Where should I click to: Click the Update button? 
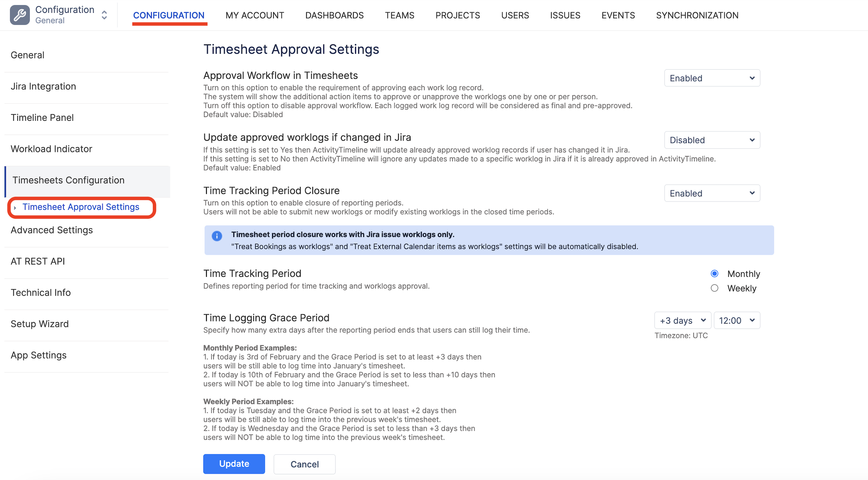click(234, 464)
